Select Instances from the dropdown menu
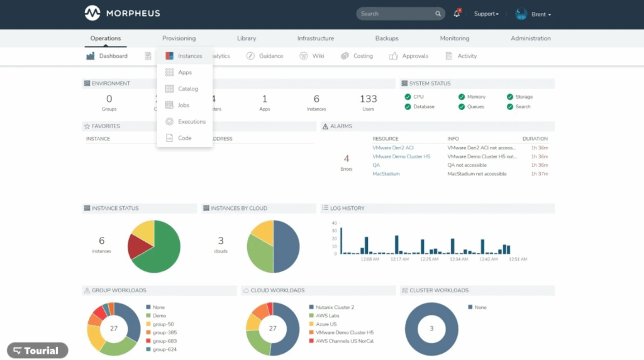 pos(189,56)
